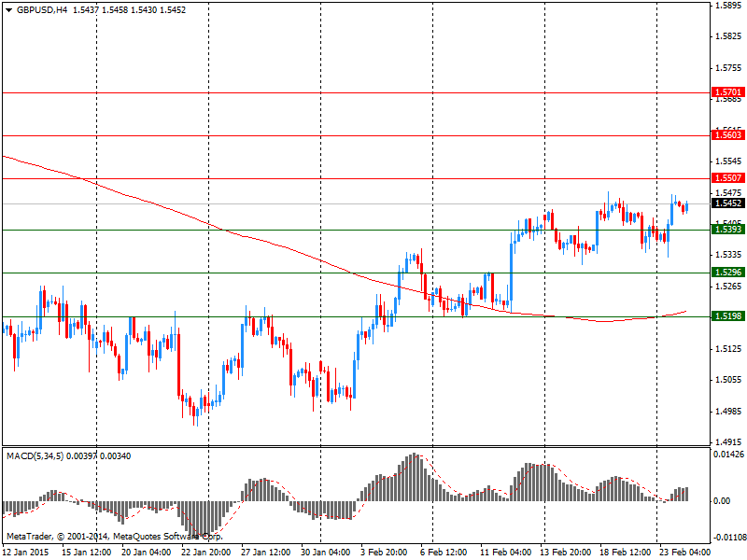This screenshot has height=560, width=747.
Task: Click the 0.00 MACD zero level label
Action: [722, 501]
